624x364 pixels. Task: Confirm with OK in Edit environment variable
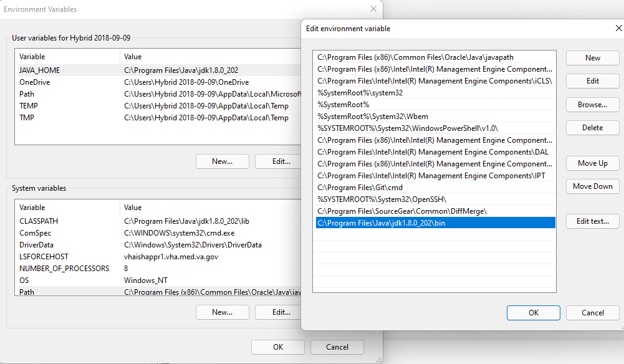533,313
